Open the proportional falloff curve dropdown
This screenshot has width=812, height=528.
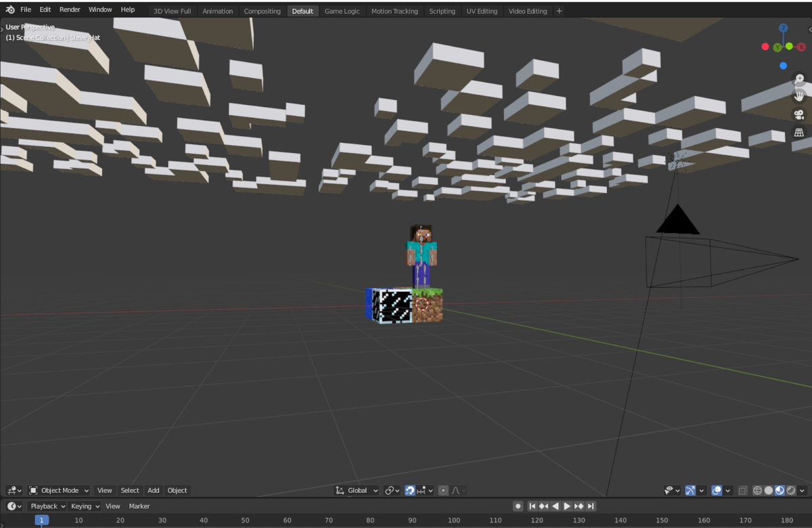click(459, 490)
